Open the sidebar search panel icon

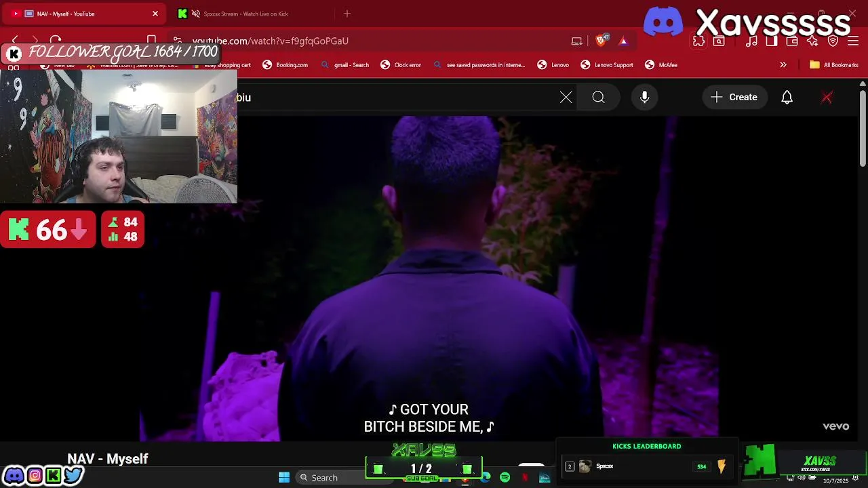click(719, 41)
